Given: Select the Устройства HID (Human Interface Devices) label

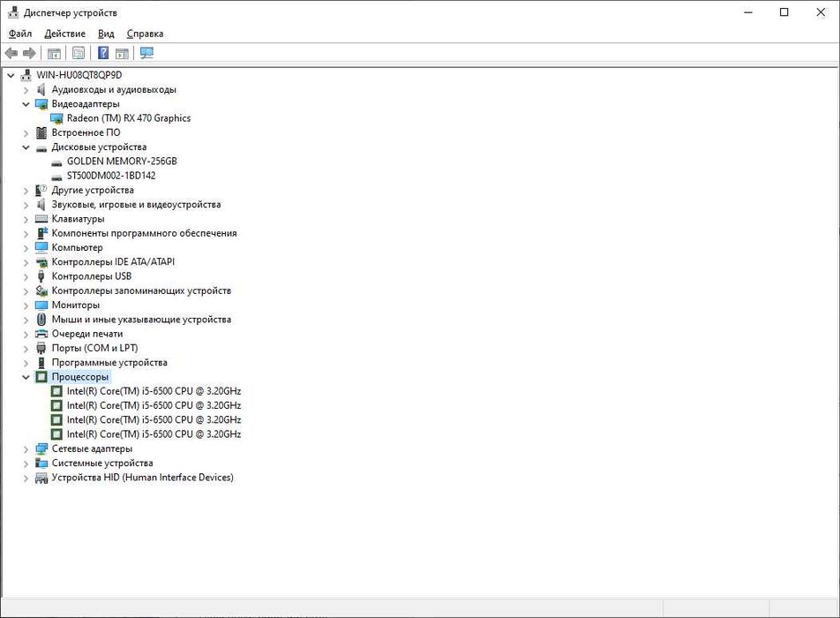Looking at the screenshot, I should (x=143, y=478).
